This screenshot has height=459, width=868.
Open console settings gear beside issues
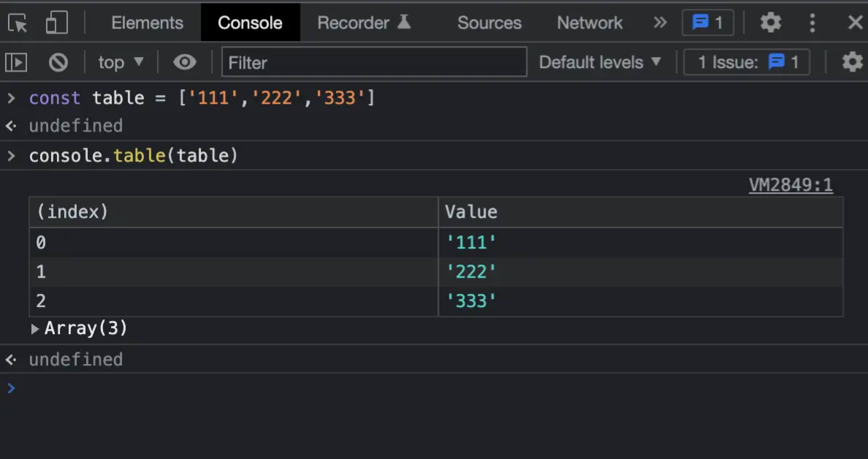[852, 62]
